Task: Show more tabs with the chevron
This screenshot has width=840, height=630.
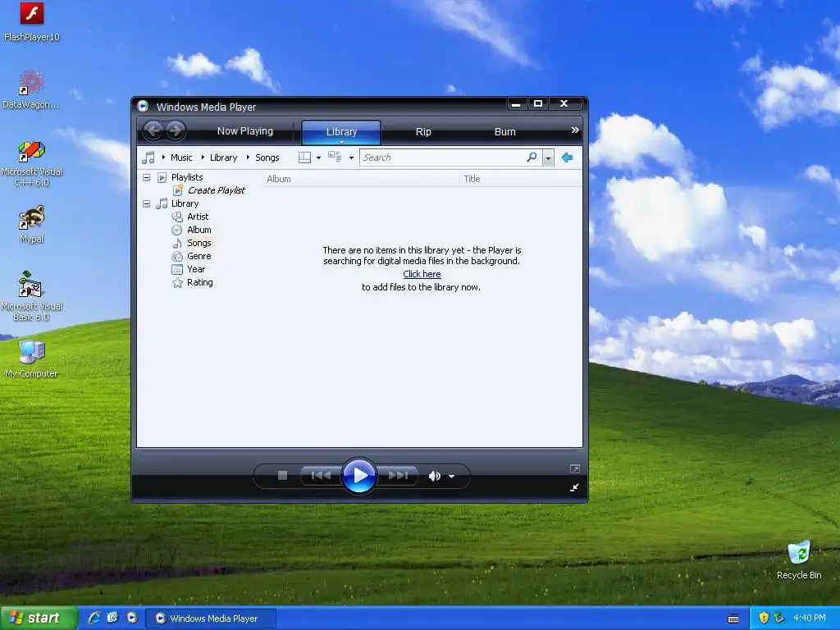Action: coord(575,130)
